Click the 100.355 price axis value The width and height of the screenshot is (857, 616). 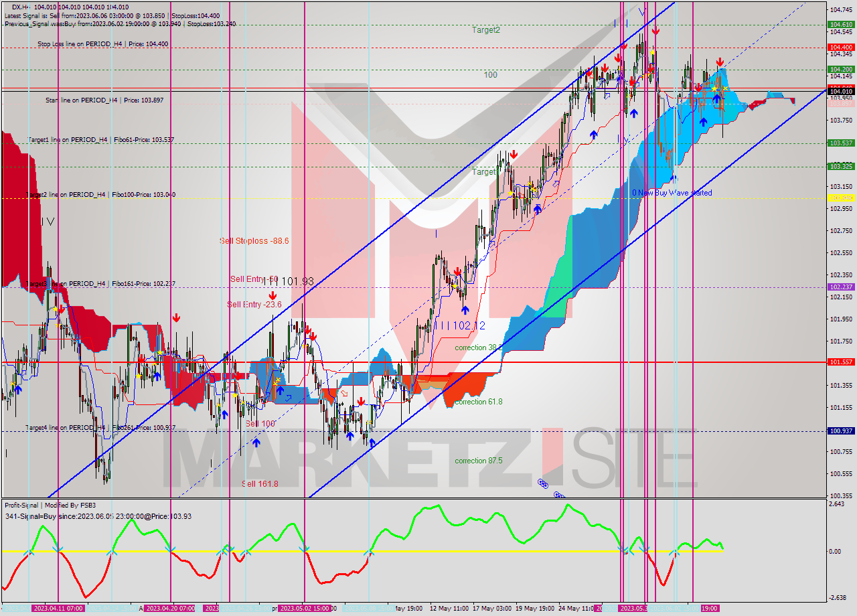[x=841, y=495]
